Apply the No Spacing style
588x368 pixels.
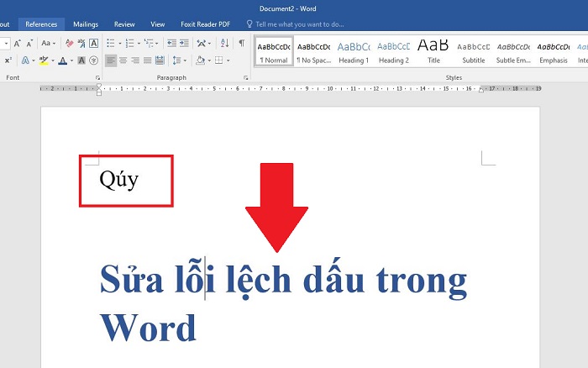pos(314,51)
